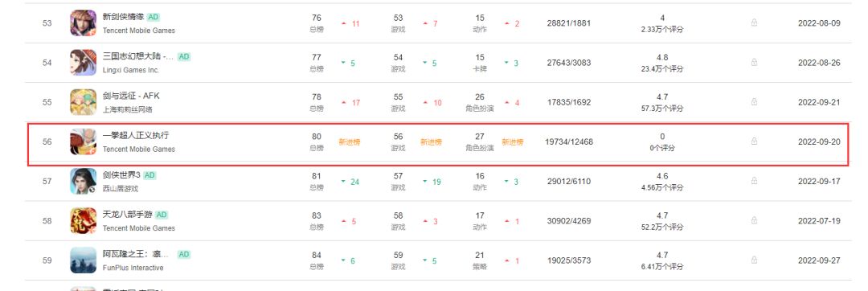Click the date 2022-09-21
Viewport: 868px width, 291px height.
click(819, 102)
